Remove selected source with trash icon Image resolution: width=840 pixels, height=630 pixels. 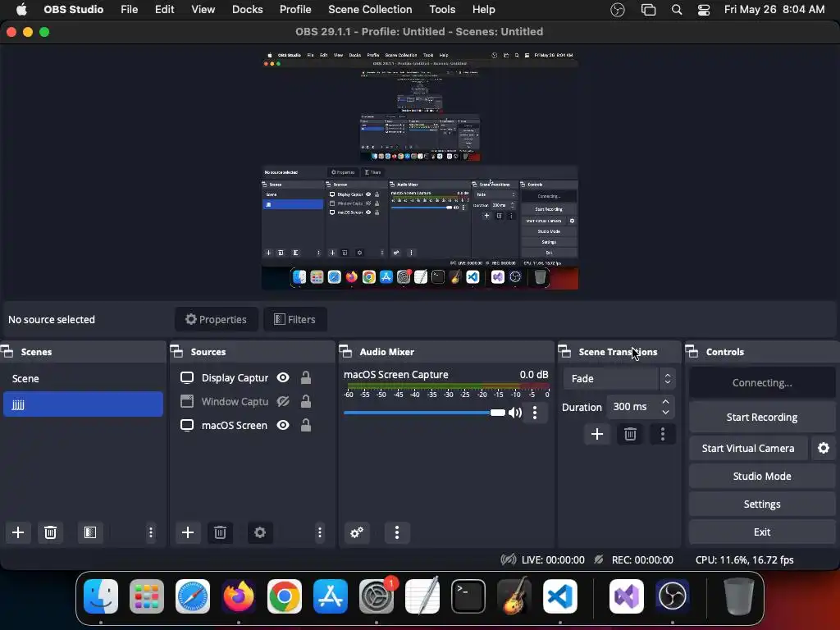pos(220,532)
